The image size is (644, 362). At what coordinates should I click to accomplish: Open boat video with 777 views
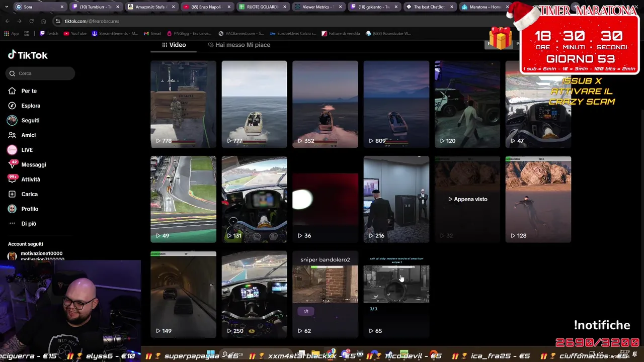(254, 104)
